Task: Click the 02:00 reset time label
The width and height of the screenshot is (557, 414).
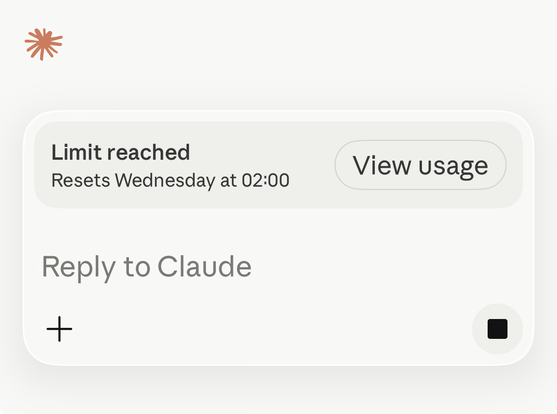Action: click(x=265, y=180)
